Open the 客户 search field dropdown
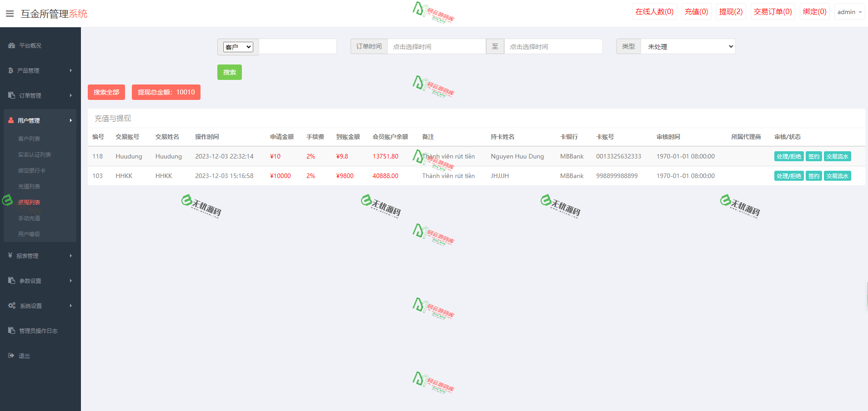 [x=238, y=47]
